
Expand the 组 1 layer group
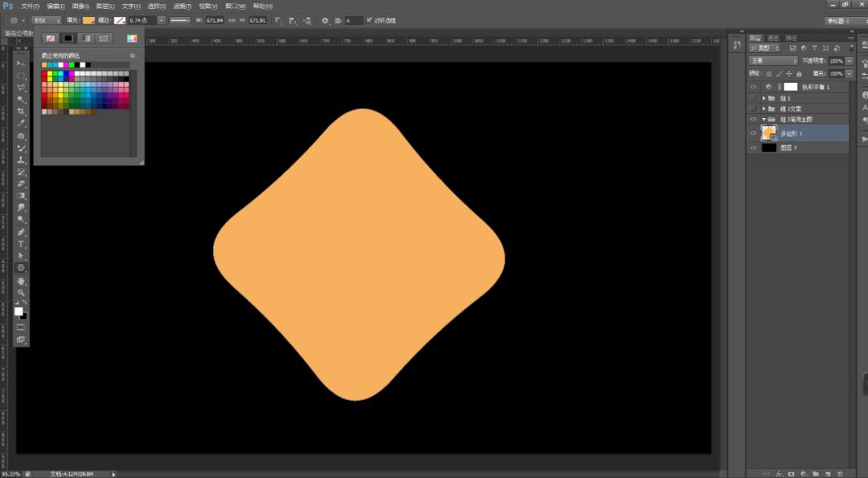click(764, 98)
